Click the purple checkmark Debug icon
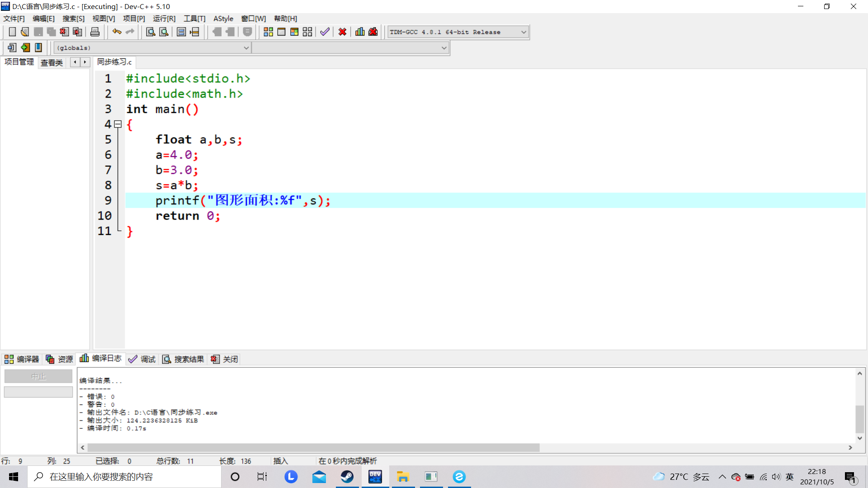The height and width of the screenshot is (488, 868). tap(325, 32)
